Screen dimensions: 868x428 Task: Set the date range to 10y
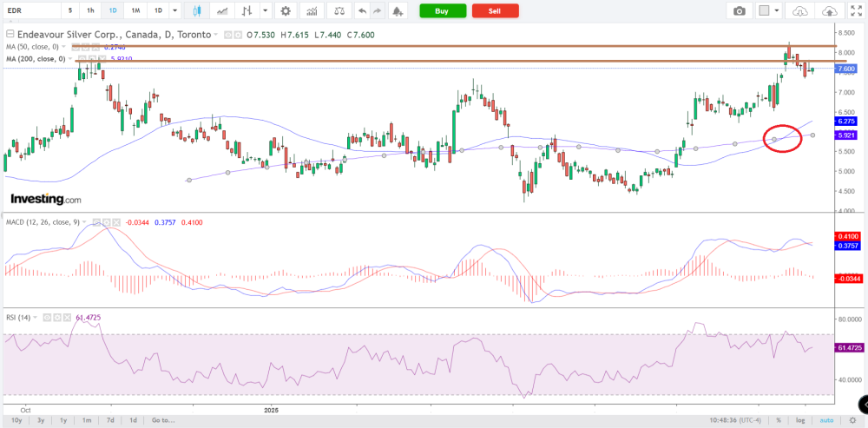coord(16,420)
